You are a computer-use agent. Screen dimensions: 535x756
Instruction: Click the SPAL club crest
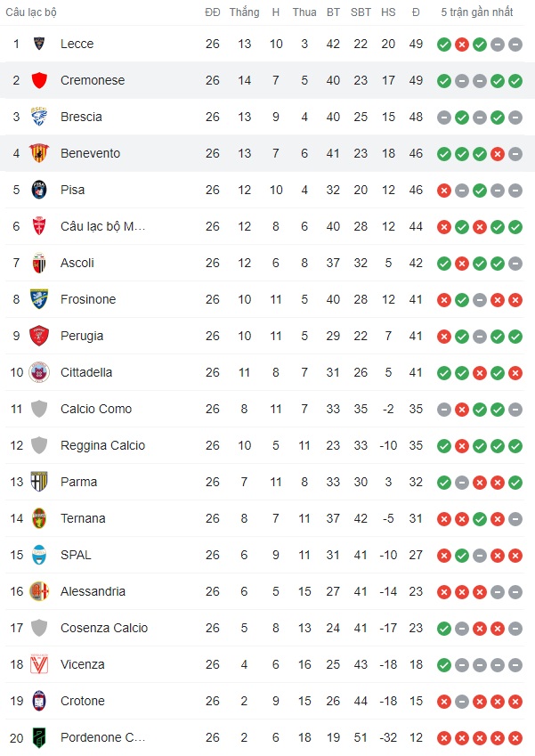coord(39,555)
